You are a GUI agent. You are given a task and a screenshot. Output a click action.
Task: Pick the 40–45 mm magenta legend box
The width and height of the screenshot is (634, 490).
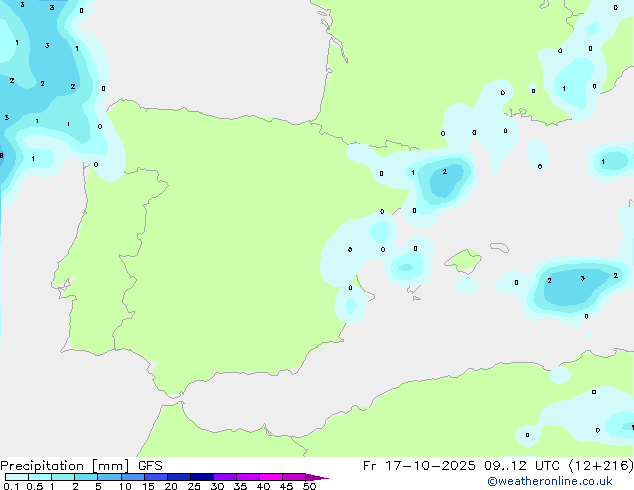tap(271, 477)
